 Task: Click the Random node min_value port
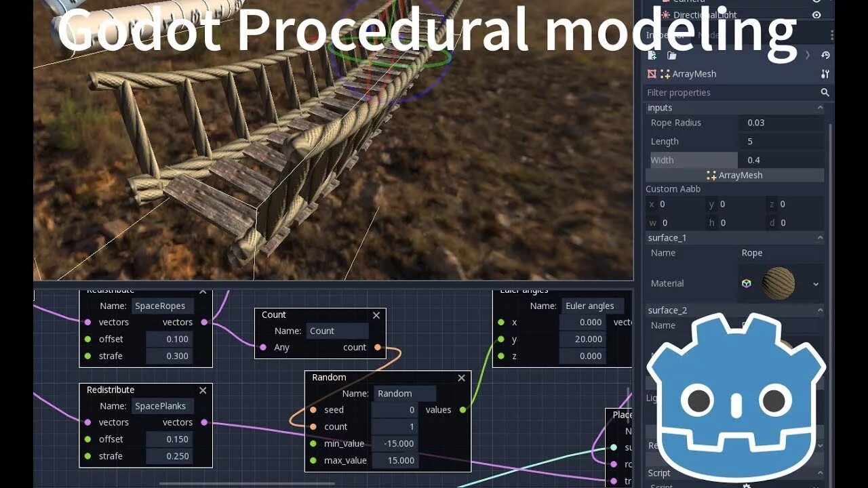313,444
